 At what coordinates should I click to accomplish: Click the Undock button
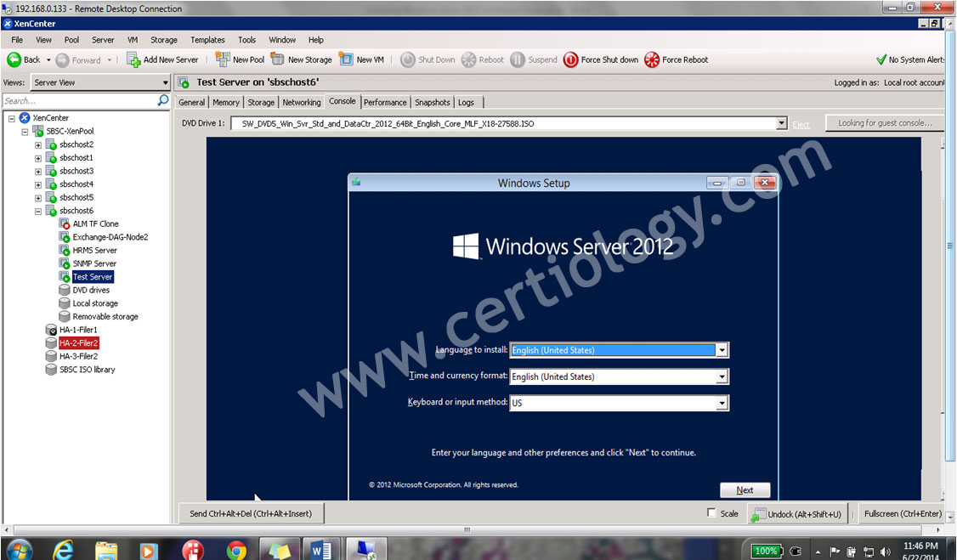[797, 514]
